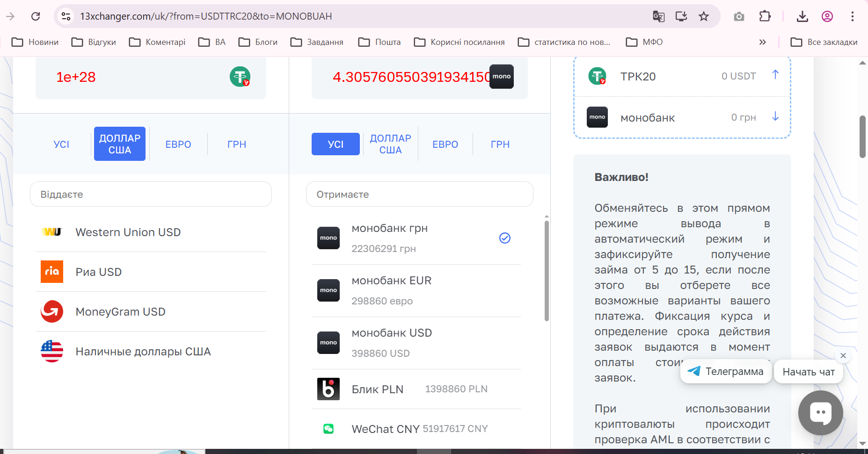Screen dimensions: 868x454
Task: Click the Віддаєте search field
Action: [x=151, y=194]
